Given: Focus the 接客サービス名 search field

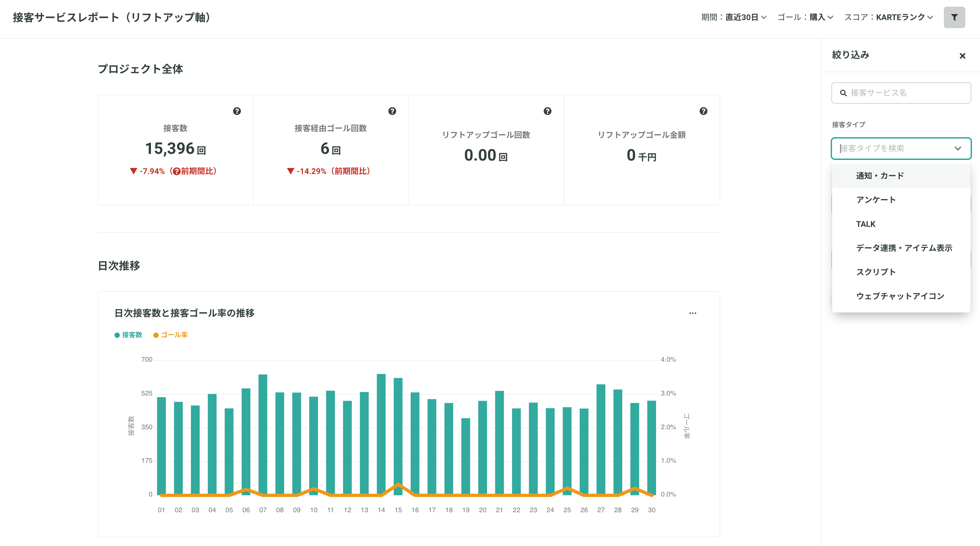Looking at the screenshot, I should click(901, 93).
